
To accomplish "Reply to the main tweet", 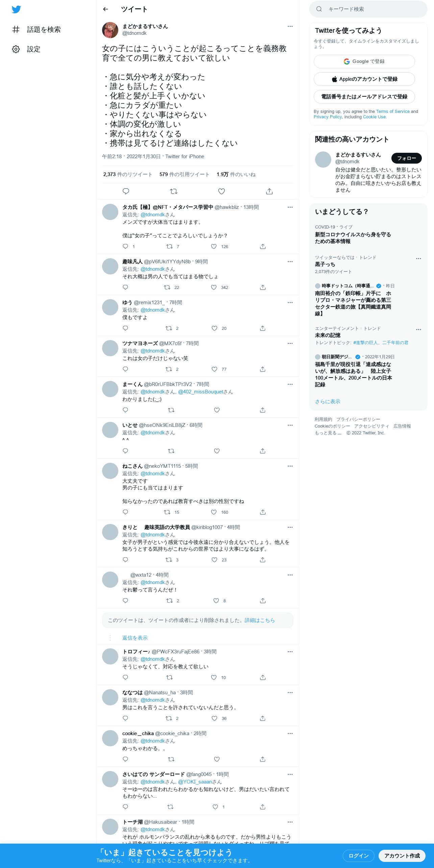I will (126, 191).
